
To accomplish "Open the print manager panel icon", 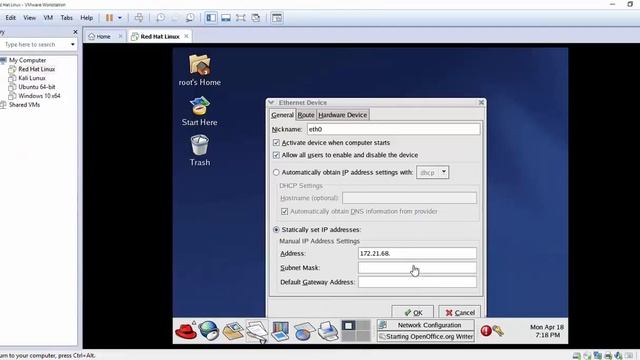I will click(328, 331).
